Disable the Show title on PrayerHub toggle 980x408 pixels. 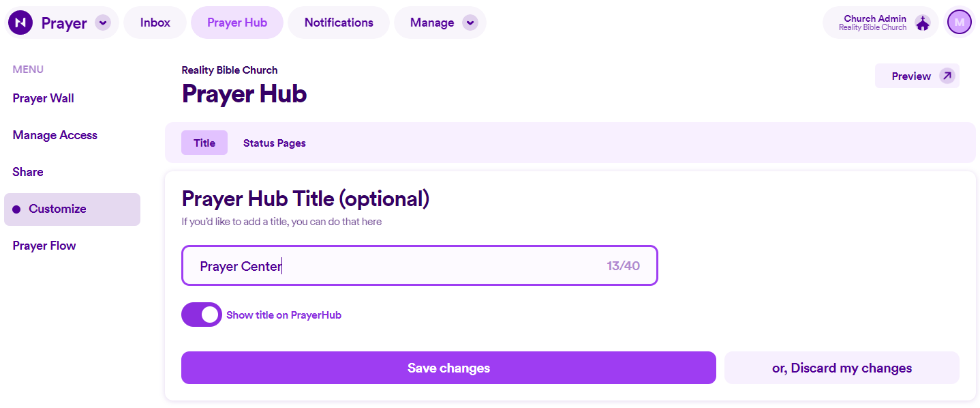pyautogui.click(x=201, y=314)
